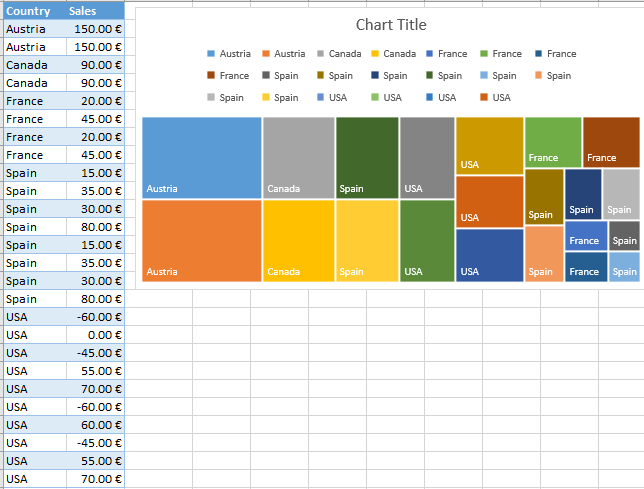The width and height of the screenshot is (644, 489).
Task: Select the light gray Canada treemap tile
Action: click(x=298, y=157)
